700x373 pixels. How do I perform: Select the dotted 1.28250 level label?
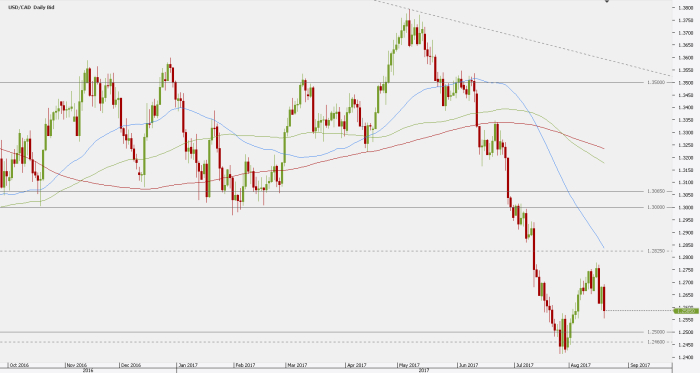[x=656, y=251]
